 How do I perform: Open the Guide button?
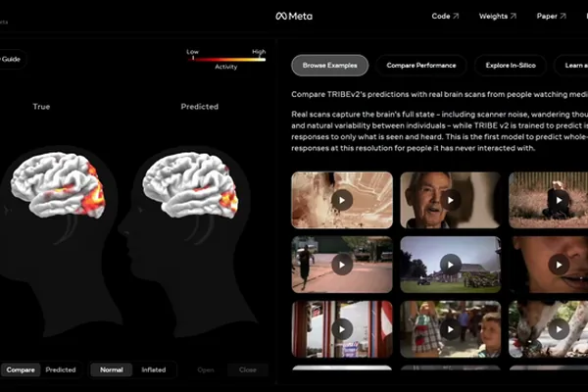coord(11,59)
